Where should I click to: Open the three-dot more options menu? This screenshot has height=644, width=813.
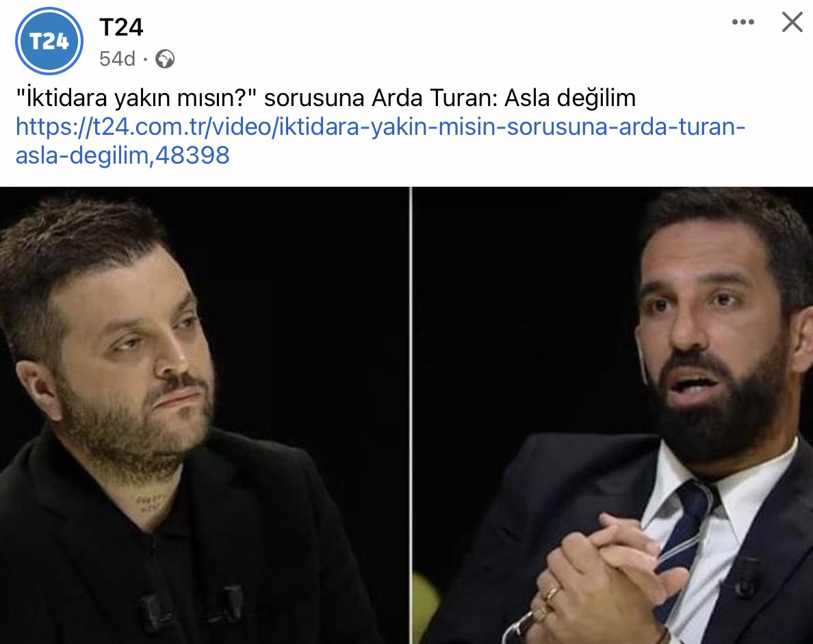tap(743, 23)
